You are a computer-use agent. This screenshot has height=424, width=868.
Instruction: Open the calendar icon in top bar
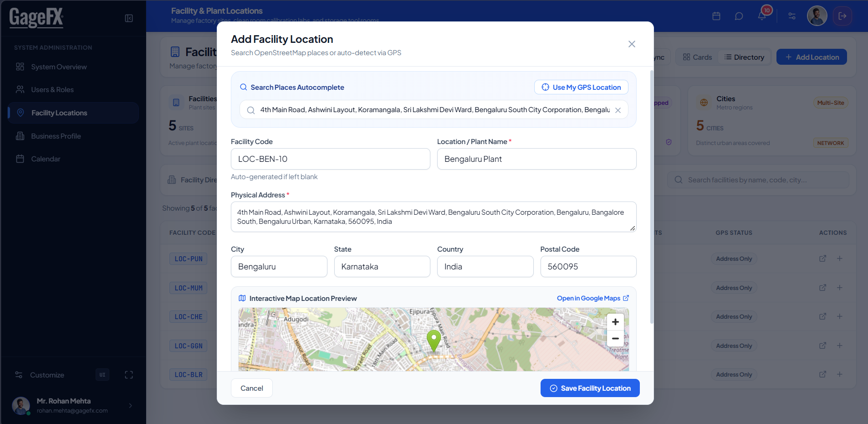[x=716, y=16]
